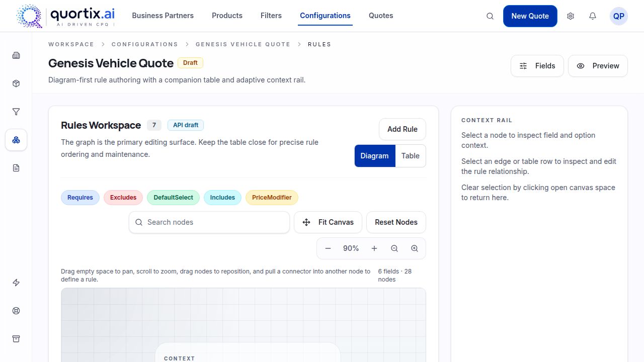Toggle the PriceModifier rule type chip

point(272,198)
